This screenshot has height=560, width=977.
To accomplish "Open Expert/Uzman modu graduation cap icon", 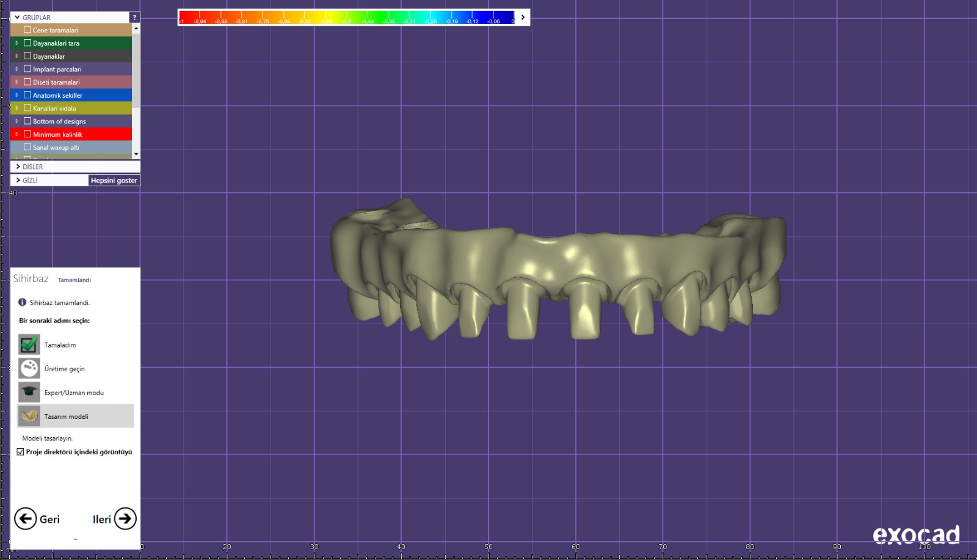I will click(29, 392).
